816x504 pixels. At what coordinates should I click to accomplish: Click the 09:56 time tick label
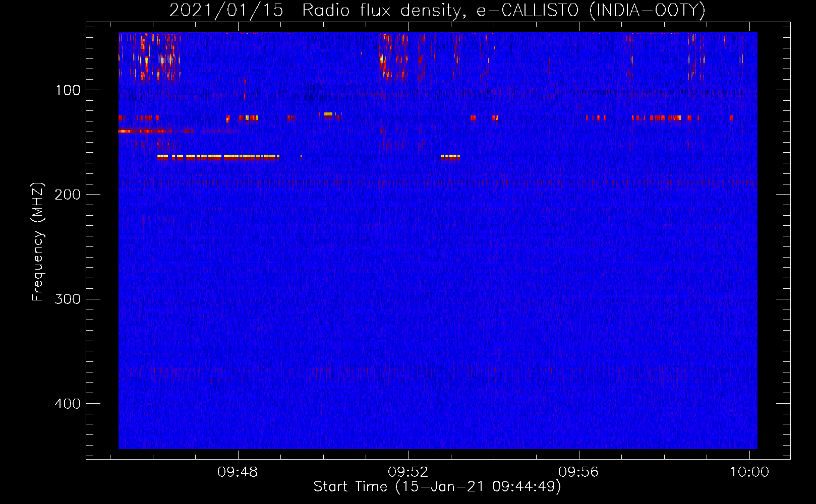578,472
